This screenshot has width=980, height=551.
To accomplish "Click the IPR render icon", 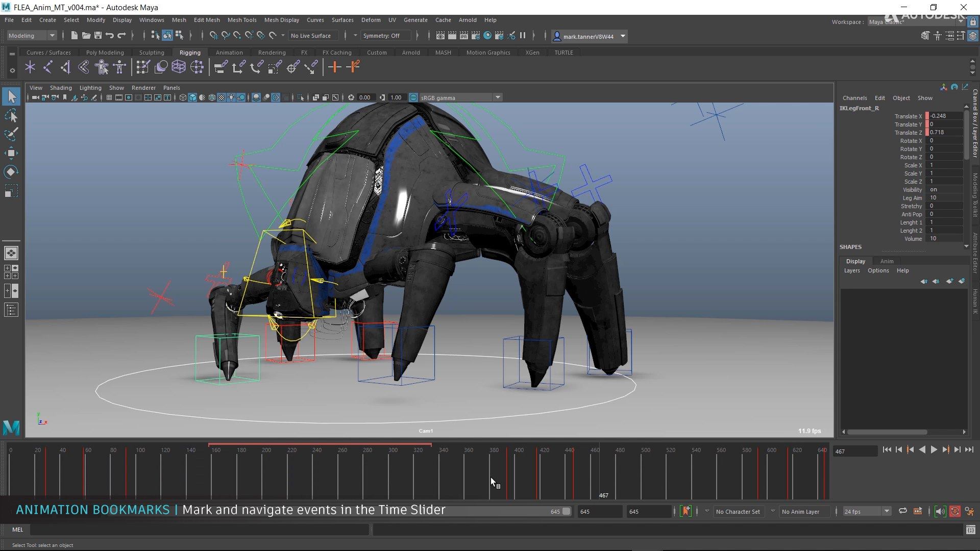I will click(x=464, y=36).
